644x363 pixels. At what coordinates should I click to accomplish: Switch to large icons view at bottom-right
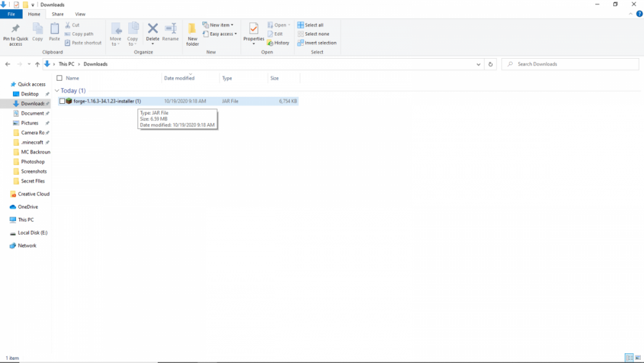click(x=637, y=358)
